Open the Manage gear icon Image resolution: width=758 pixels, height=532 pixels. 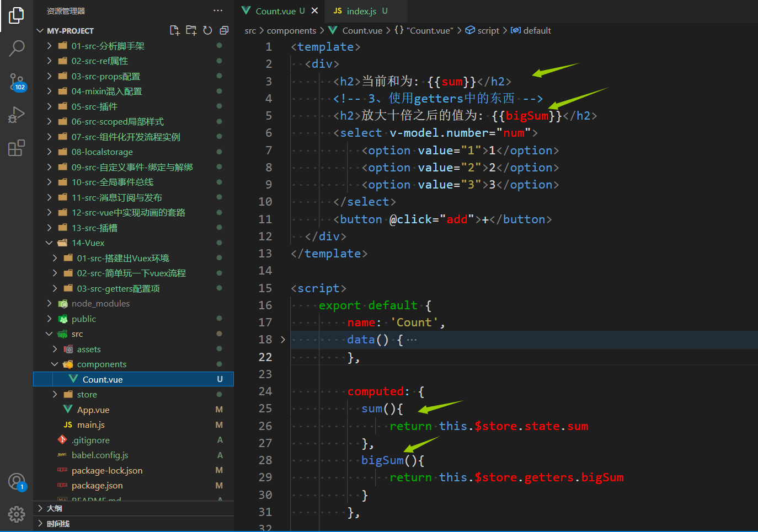point(17,514)
